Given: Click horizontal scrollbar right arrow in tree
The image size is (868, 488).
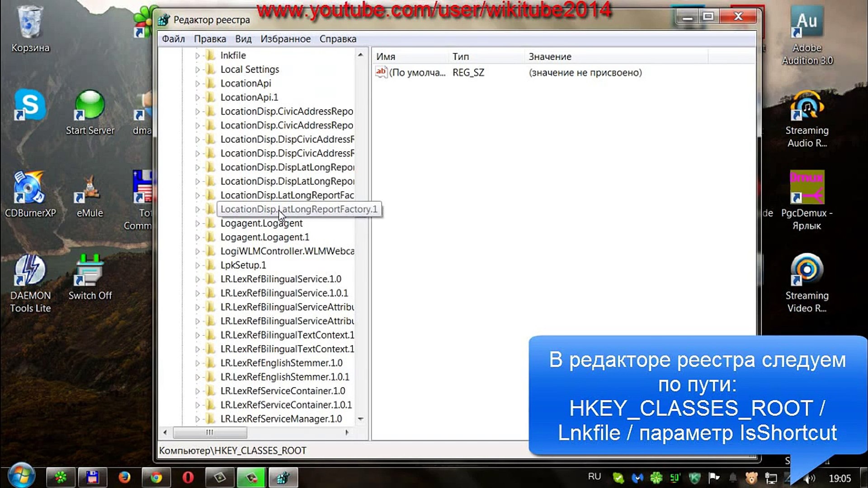Looking at the screenshot, I should tap(347, 432).
